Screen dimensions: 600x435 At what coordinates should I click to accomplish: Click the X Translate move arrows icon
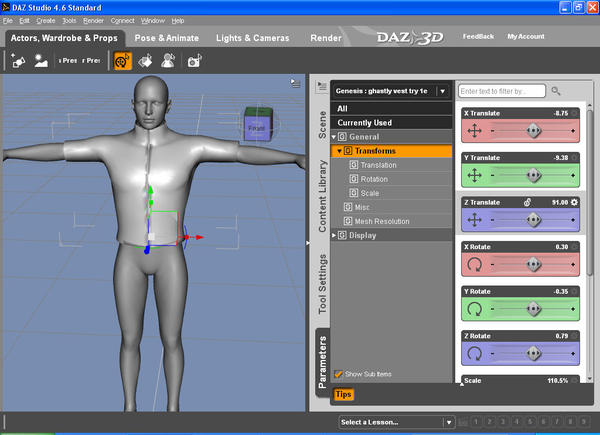(x=474, y=131)
